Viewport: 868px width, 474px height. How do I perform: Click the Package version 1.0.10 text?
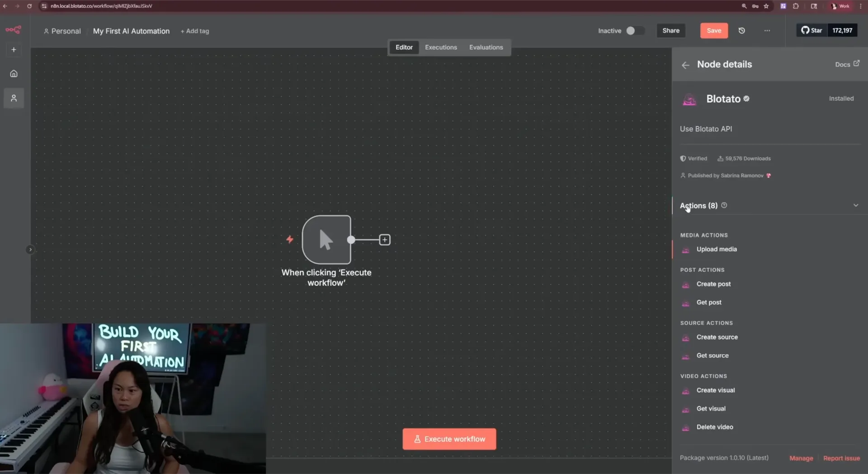coord(724,458)
